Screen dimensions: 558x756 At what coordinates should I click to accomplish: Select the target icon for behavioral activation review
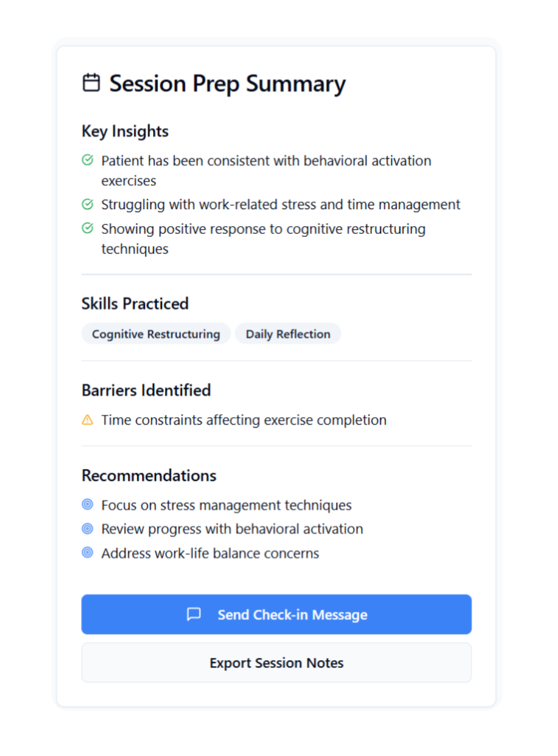point(88,528)
